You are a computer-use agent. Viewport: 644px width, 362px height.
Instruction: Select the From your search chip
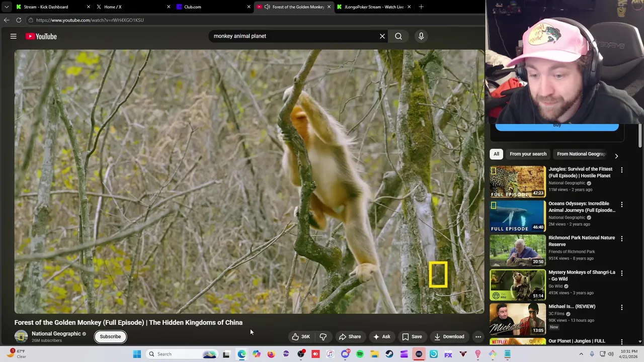click(528, 154)
